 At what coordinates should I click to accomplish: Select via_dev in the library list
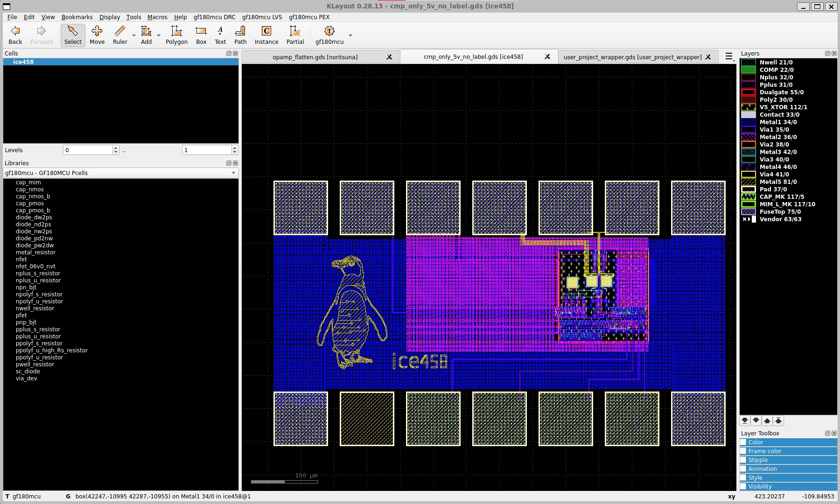(26, 378)
